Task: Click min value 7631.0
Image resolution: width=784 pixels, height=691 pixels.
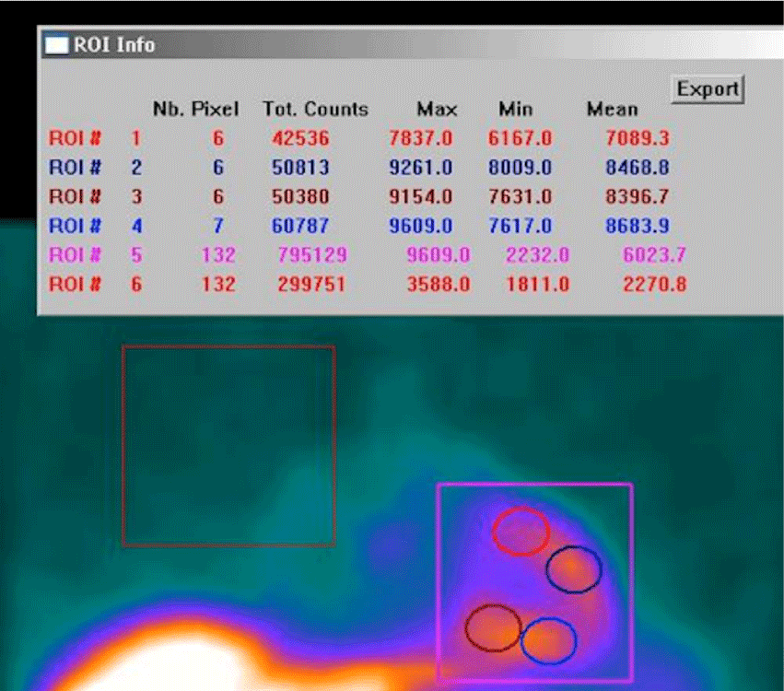Action: pyautogui.click(x=520, y=196)
